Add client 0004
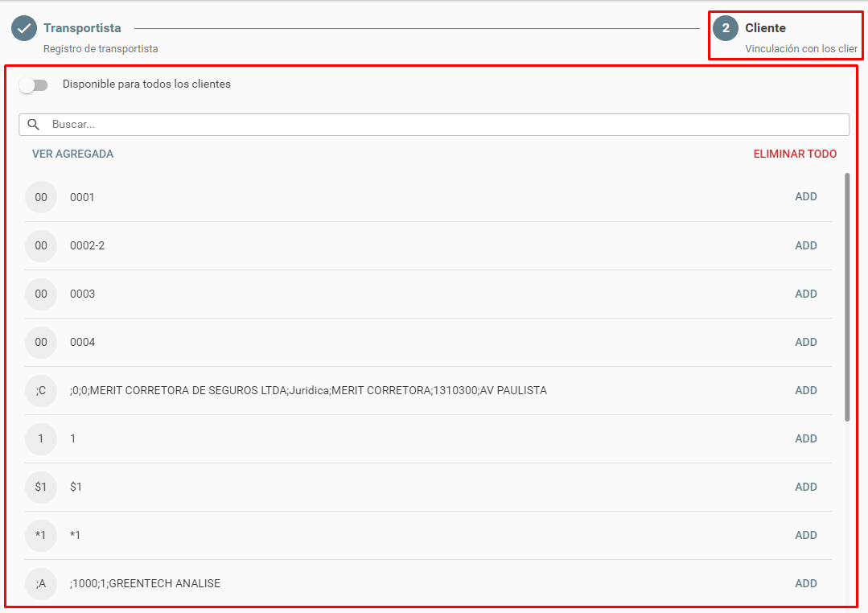868x613 pixels. 806,342
